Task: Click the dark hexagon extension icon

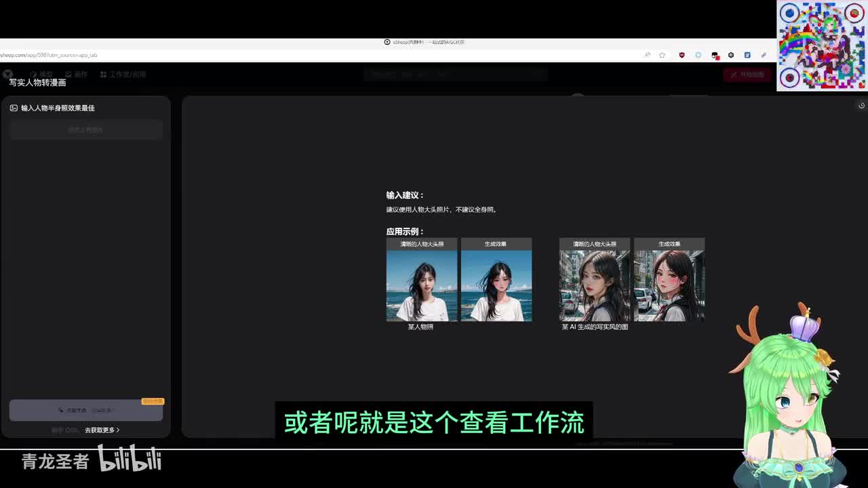Action: pos(731,55)
